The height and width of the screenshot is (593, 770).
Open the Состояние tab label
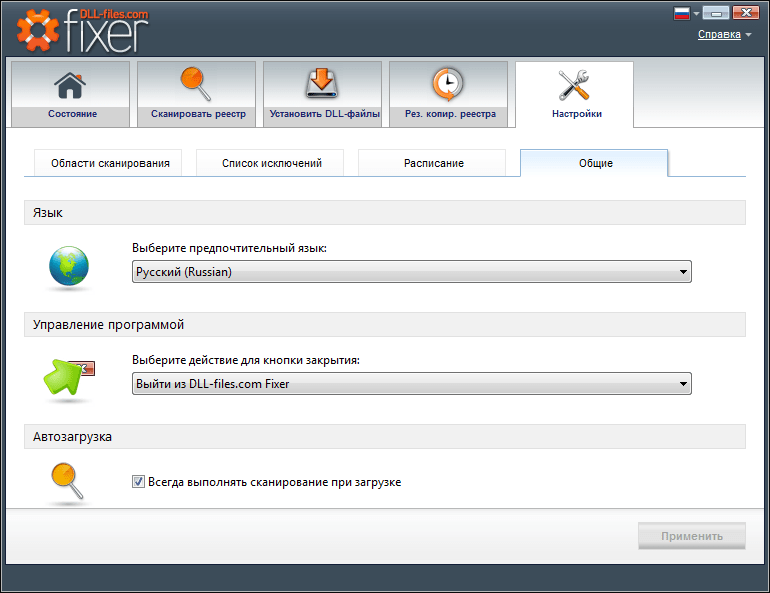[72, 113]
